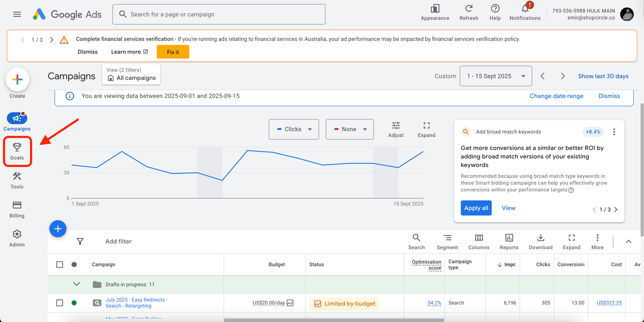This screenshot has height=322, width=644.
Task: Tick the select-all campaigns checkbox
Action: coord(59,264)
